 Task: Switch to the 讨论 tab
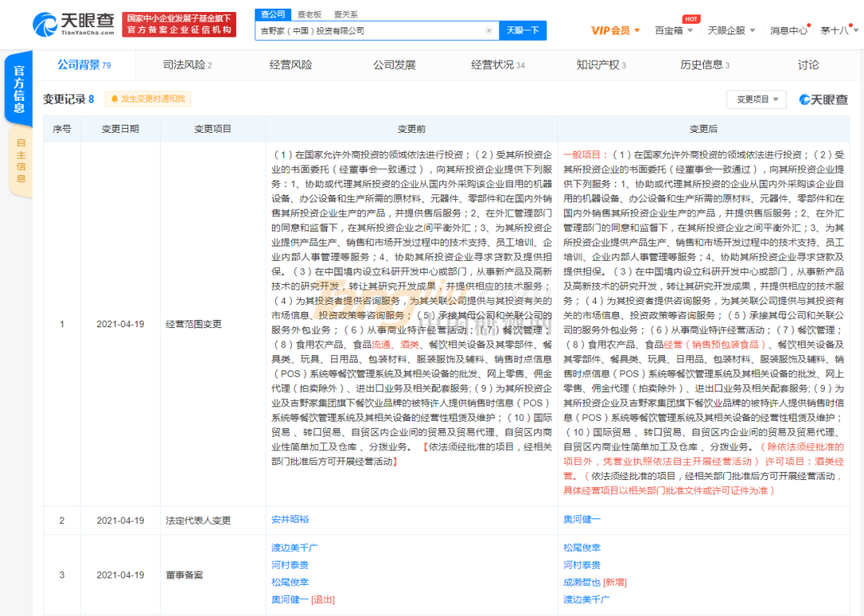(x=808, y=65)
